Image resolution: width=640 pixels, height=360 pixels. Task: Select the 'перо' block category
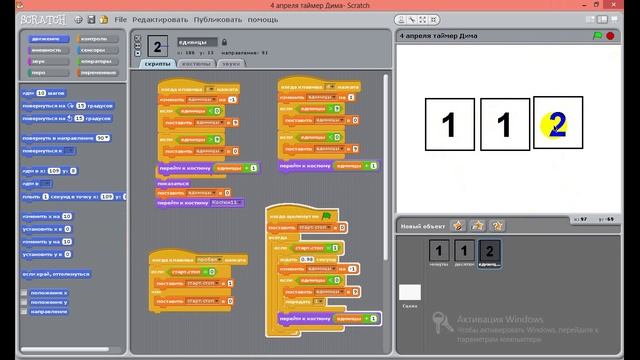point(48,73)
